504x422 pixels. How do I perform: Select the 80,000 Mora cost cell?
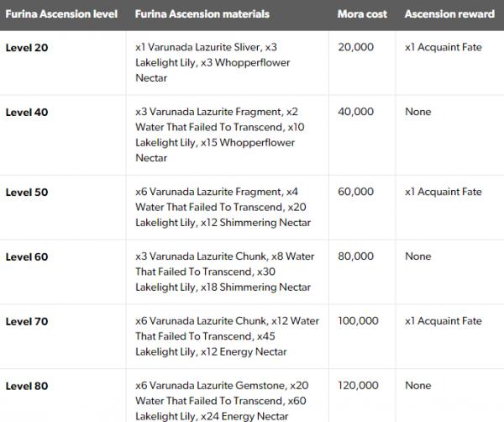(x=355, y=256)
